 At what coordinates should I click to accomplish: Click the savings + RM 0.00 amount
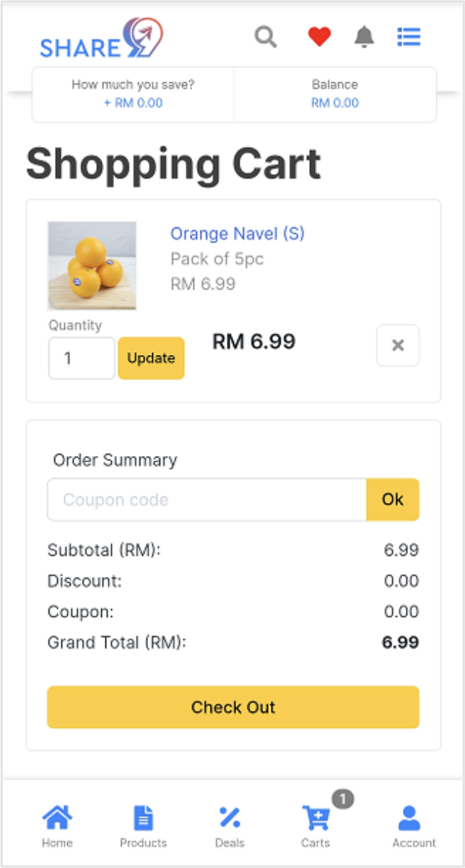pos(134,103)
